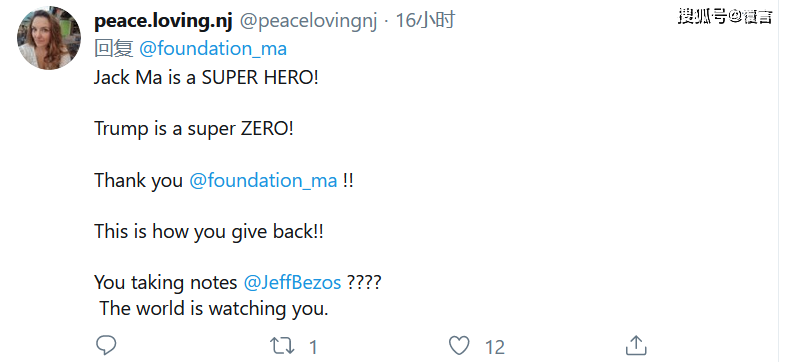Open the reply speech bubble icon
The height and width of the screenshot is (362, 787).
coord(106,345)
